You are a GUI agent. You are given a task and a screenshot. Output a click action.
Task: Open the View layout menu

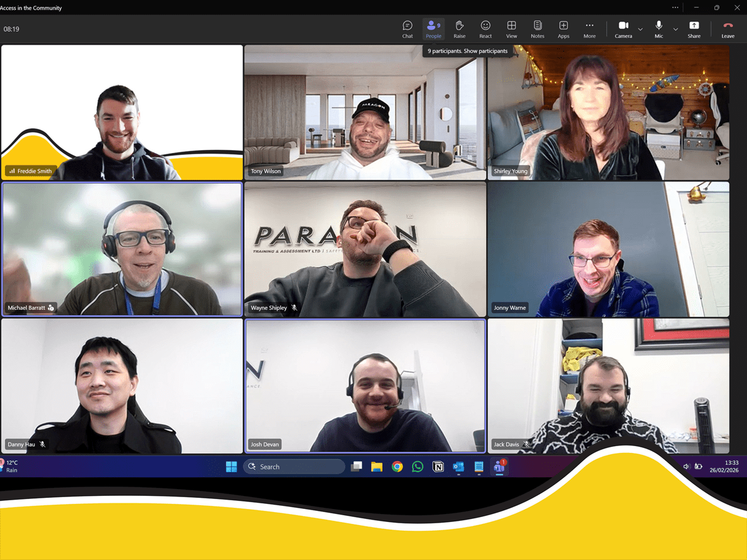pos(511,29)
